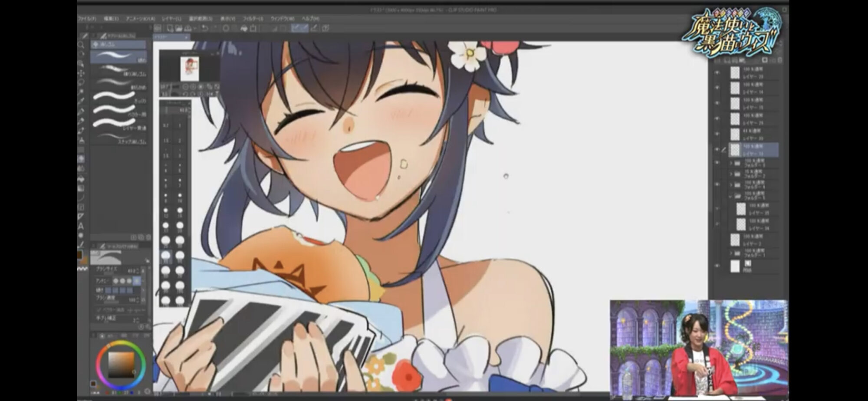Toggle the ベクター消去 checkbox
The width and height of the screenshot is (868, 401).
click(99, 310)
